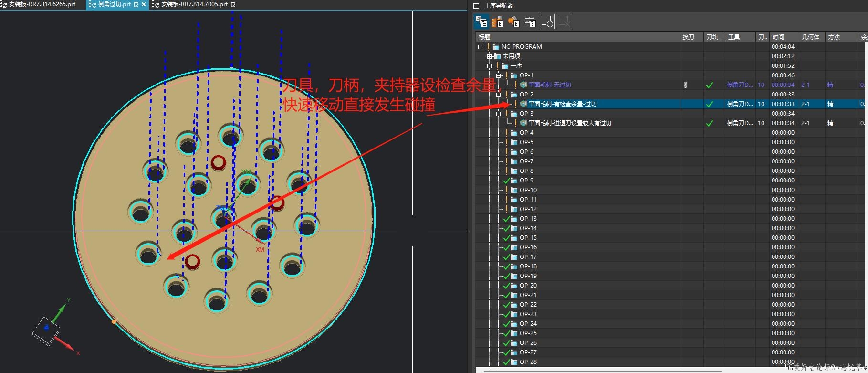The width and height of the screenshot is (868, 373).
Task: Close the 倒角过切.prt tab
Action: [x=144, y=4]
